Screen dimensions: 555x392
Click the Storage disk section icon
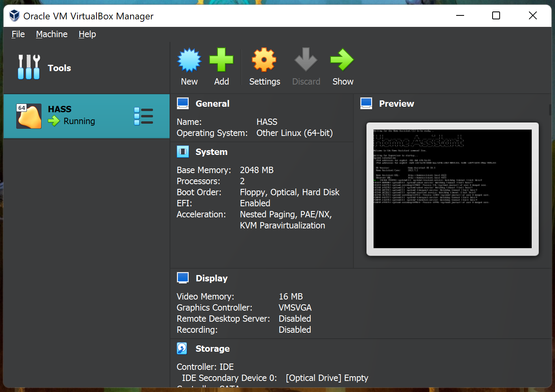tap(182, 349)
